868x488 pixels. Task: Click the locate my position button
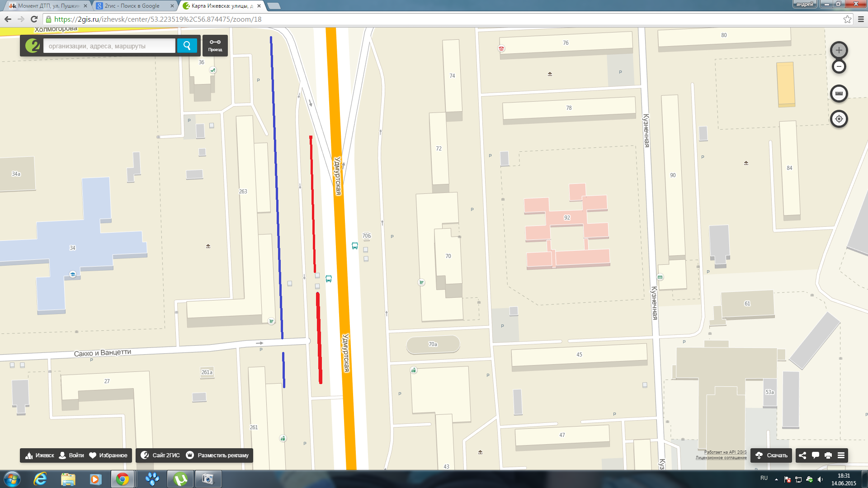point(839,119)
